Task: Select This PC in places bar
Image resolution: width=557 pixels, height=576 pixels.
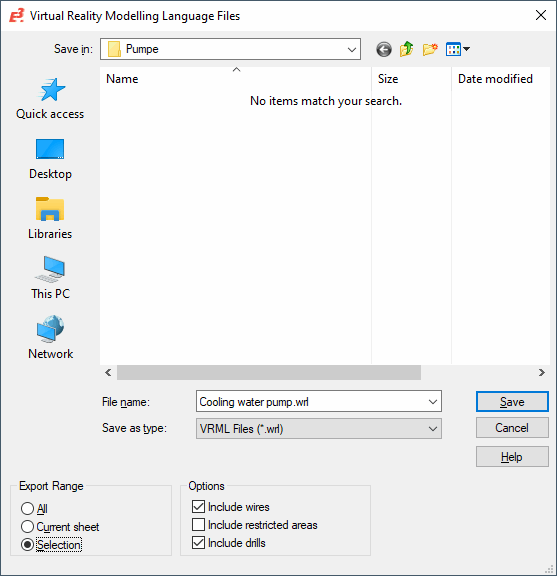Action: pyautogui.click(x=50, y=278)
